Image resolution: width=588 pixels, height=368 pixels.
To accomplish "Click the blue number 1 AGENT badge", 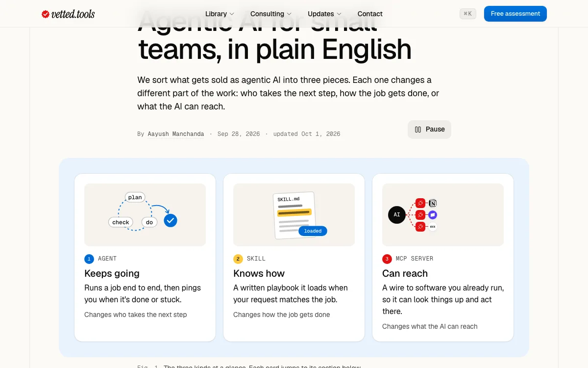I will (89, 259).
